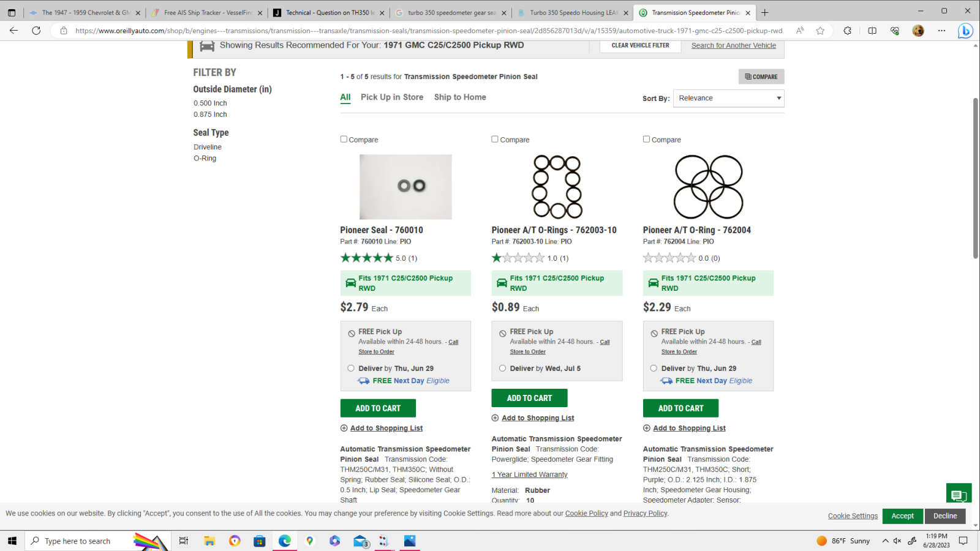This screenshot has height=551, width=980.
Task: Open Microsoft Store from taskbar
Action: (x=260, y=541)
